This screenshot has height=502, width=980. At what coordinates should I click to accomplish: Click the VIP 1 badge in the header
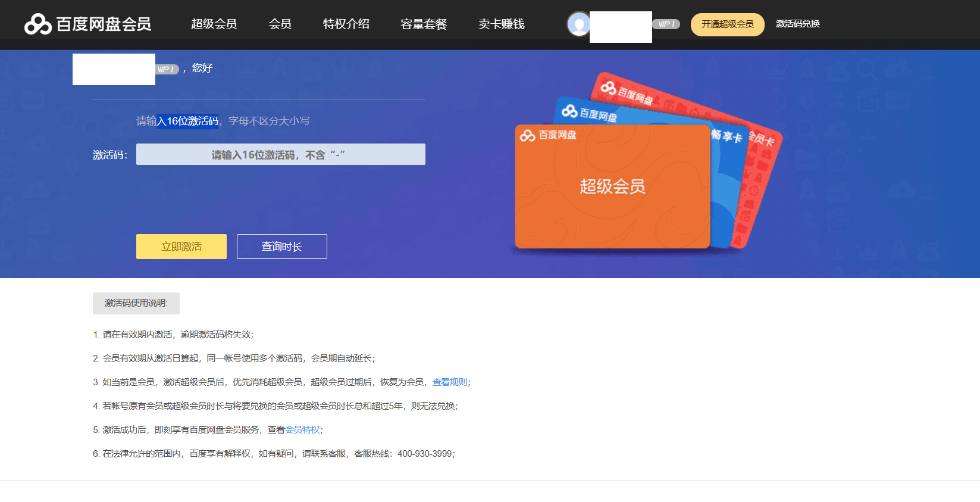tap(666, 24)
